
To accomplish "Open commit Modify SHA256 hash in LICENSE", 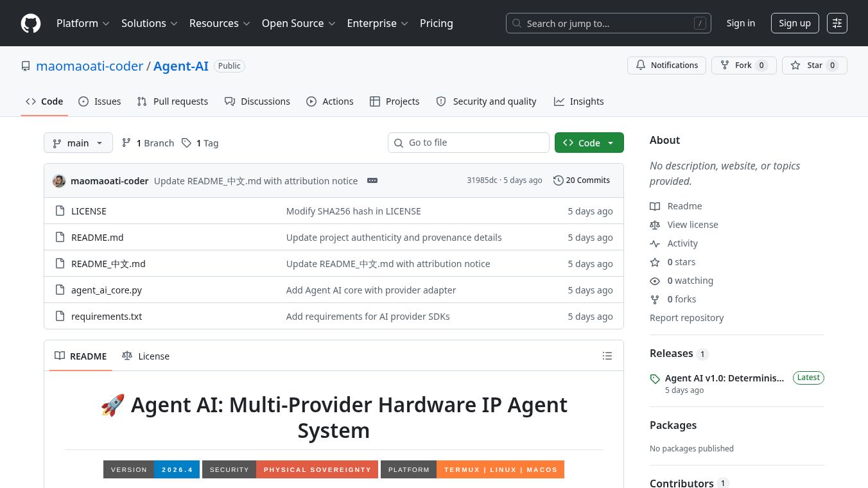I will tap(354, 211).
